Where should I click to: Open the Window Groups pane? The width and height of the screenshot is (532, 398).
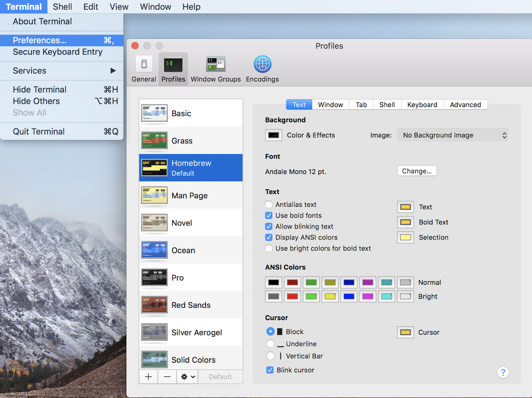(x=215, y=69)
